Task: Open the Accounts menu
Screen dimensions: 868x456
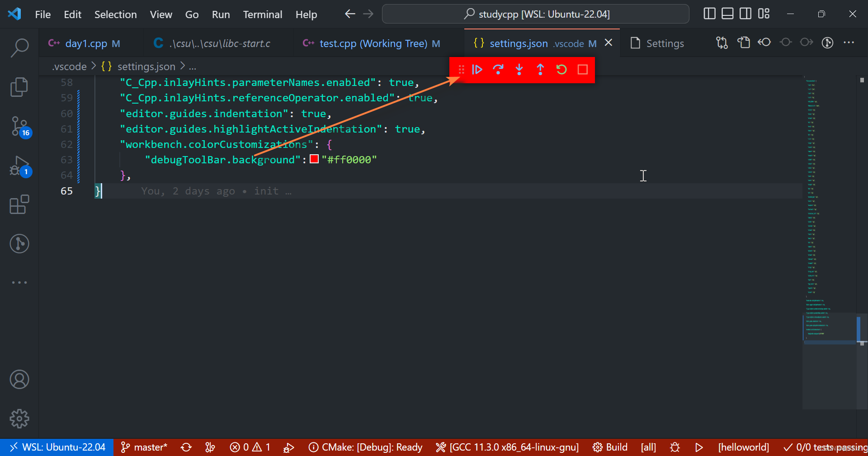Action: (x=19, y=380)
